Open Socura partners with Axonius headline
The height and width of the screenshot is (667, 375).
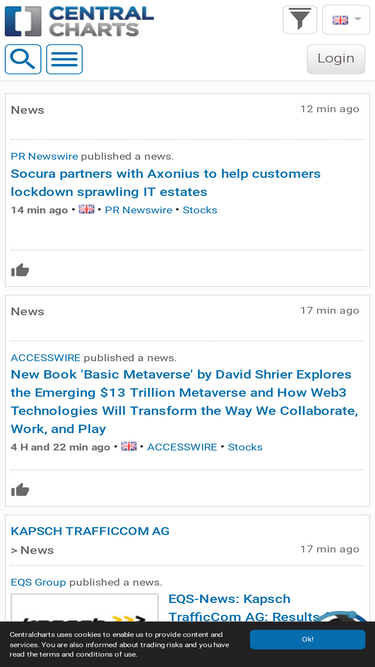pyautogui.click(x=165, y=182)
